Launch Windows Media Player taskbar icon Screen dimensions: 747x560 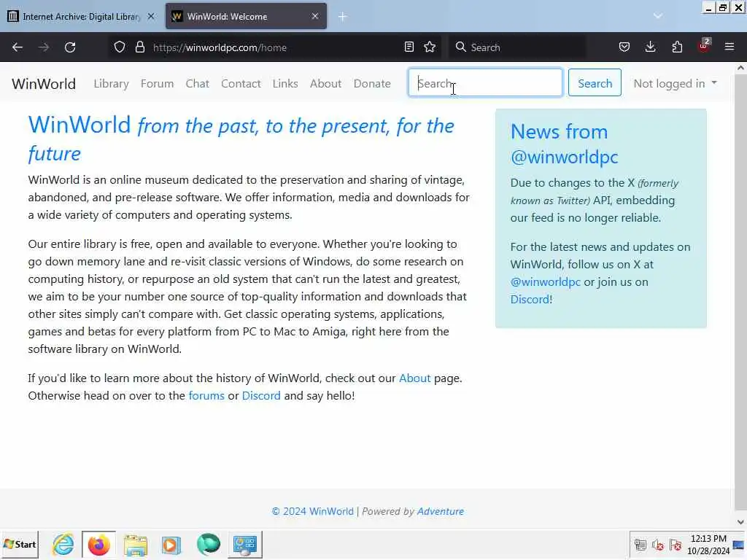pos(171,545)
